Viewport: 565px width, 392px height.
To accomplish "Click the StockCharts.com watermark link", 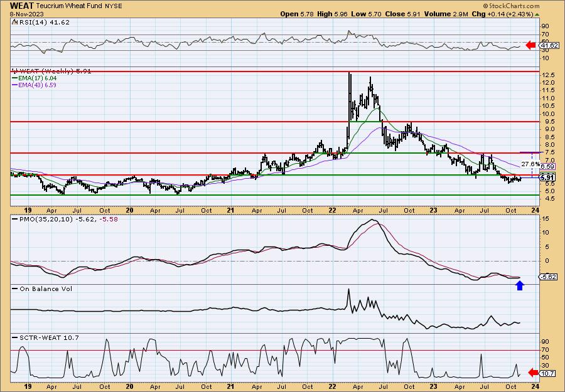I will coord(511,6).
